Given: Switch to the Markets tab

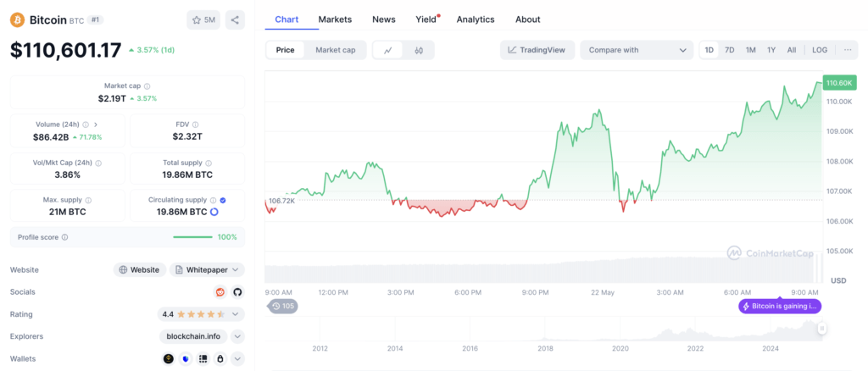Looking at the screenshot, I should (335, 19).
